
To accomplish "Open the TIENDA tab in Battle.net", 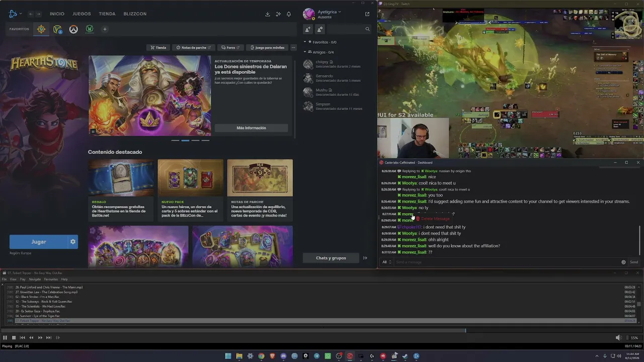I will (x=107, y=14).
